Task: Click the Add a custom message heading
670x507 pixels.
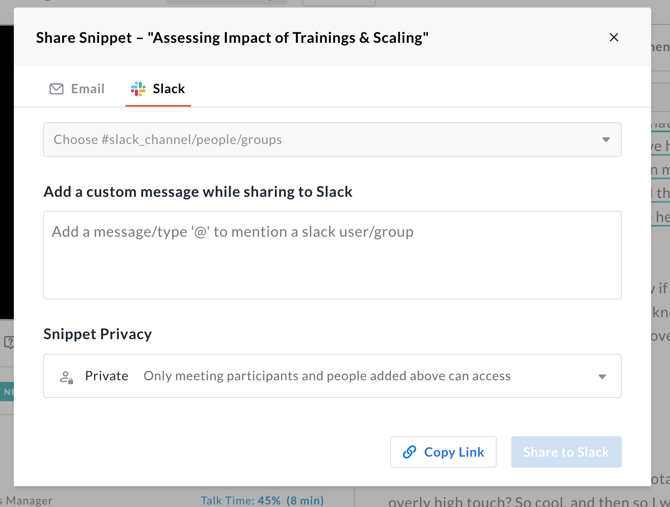Action: point(198,191)
